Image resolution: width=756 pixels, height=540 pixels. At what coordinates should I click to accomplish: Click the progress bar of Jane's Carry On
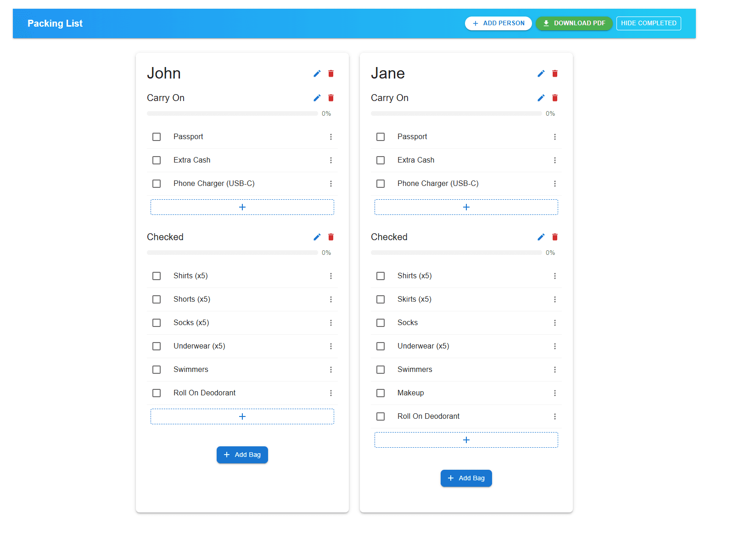[456, 113]
